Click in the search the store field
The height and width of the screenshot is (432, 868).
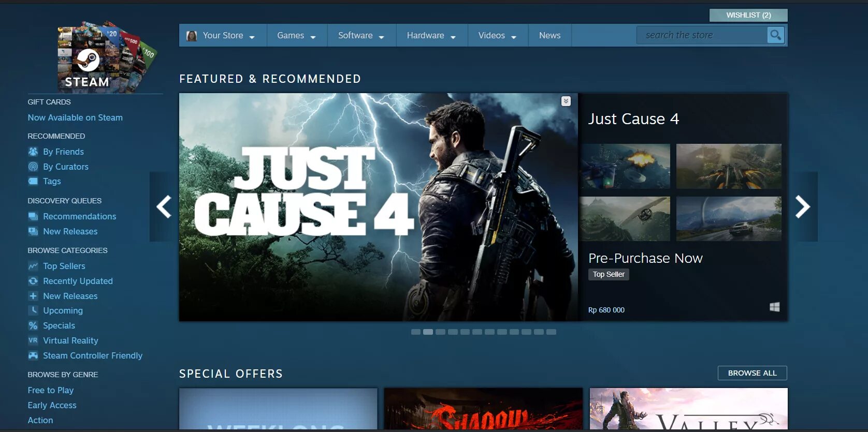coord(702,35)
